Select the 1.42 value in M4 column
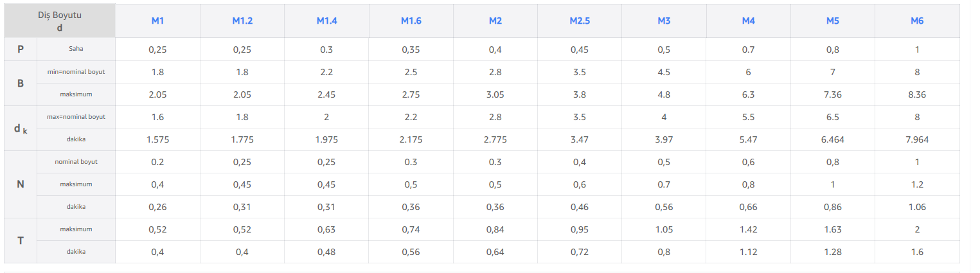The image size is (980, 273). 748,229
